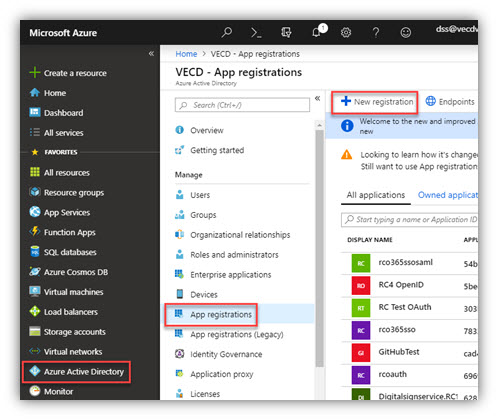Screen dimensions: 498x420
Task: Send feedback via the smiley icon
Action: (406, 32)
